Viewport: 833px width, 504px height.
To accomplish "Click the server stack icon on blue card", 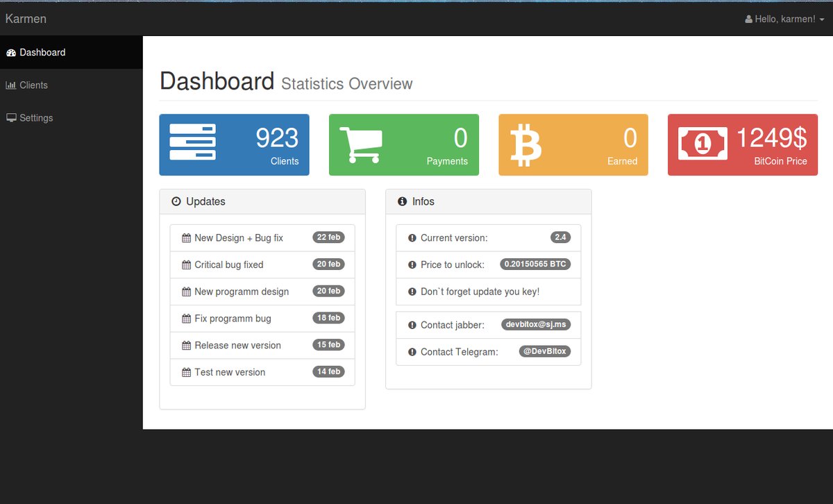I will point(192,142).
